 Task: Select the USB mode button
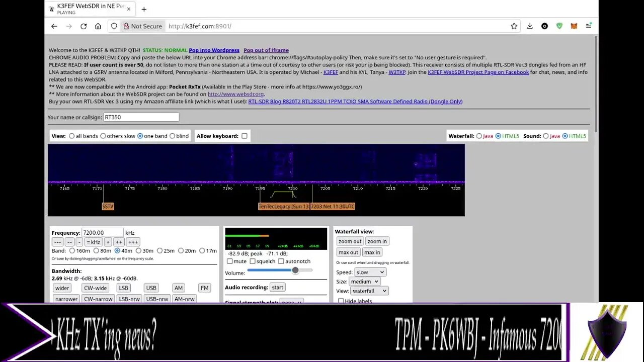pos(151,288)
